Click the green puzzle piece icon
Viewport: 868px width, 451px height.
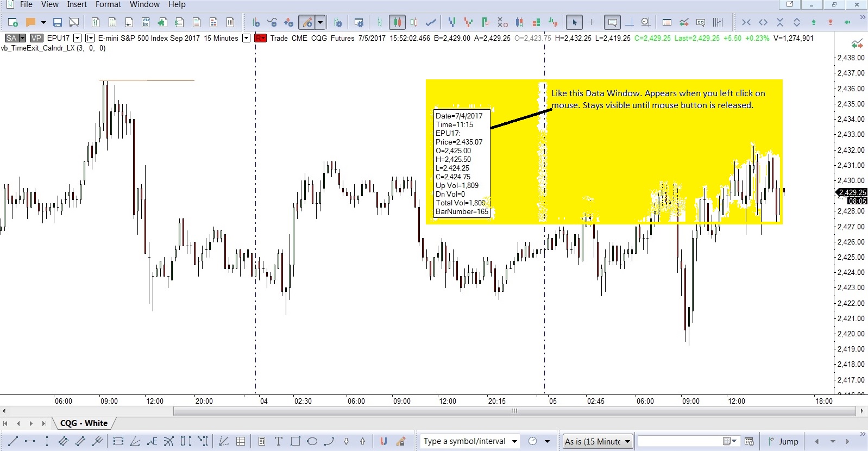pos(162,22)
